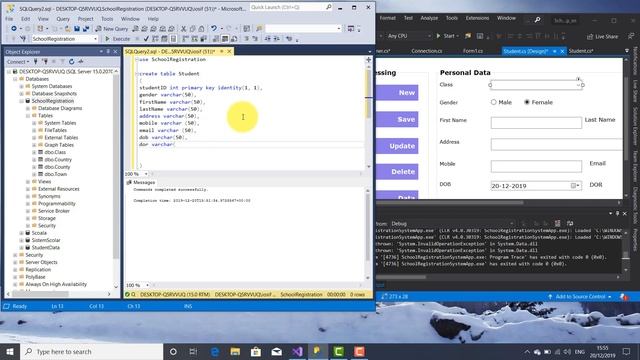Image resolution: width=640 pixels, height=360 pixels.
Task: Click Execute in the SSMS toolbar
Action: [118, 39]
